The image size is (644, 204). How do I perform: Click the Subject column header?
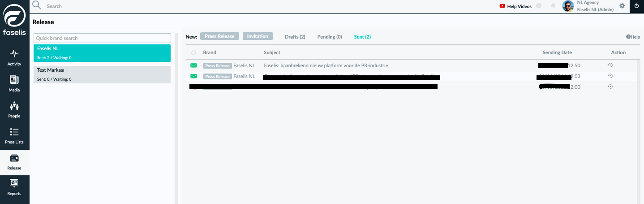coord(272,52)
